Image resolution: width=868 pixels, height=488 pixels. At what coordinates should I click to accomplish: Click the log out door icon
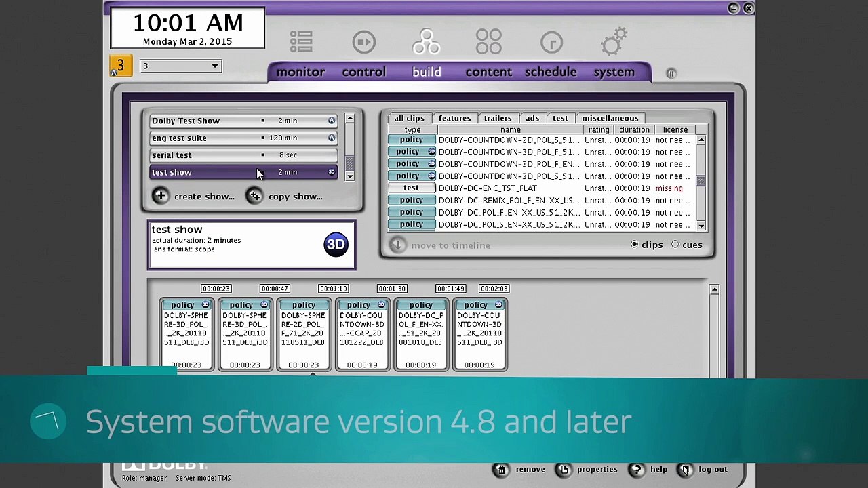[685, 469]
